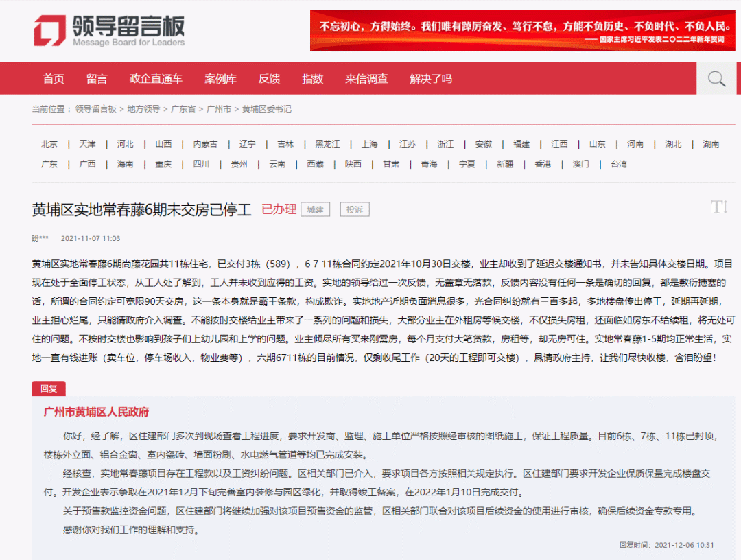Click the 投诉 type tag
Image resolution: width=741 pixels, height=560 pixels.
coord(355,209)
